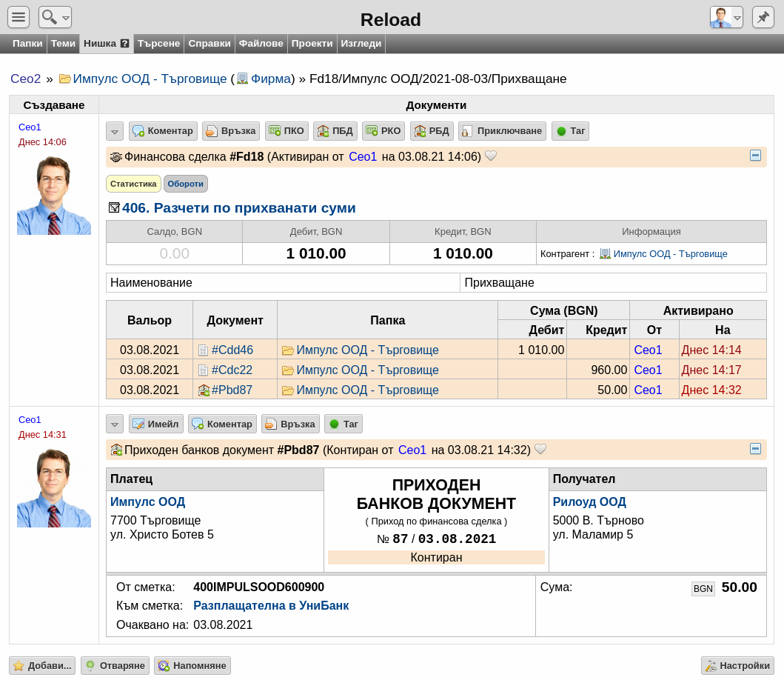The height and width of the screenshot is (683, 784).
Task: Click the ПКО cash receipt button
Action: (287, 131)
